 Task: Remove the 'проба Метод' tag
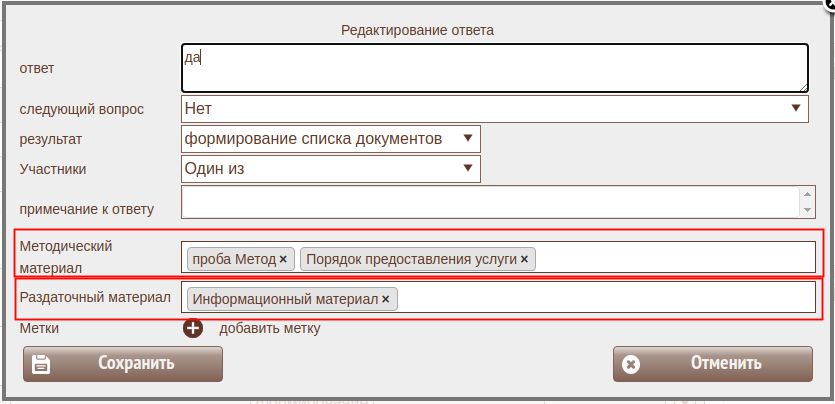[283, 259]
